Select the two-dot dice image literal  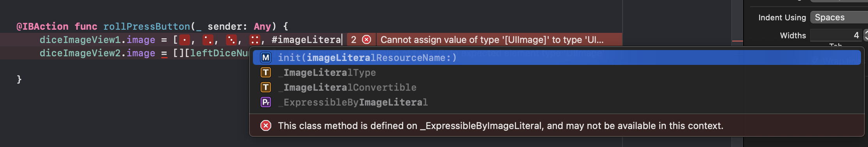[208, 40]
